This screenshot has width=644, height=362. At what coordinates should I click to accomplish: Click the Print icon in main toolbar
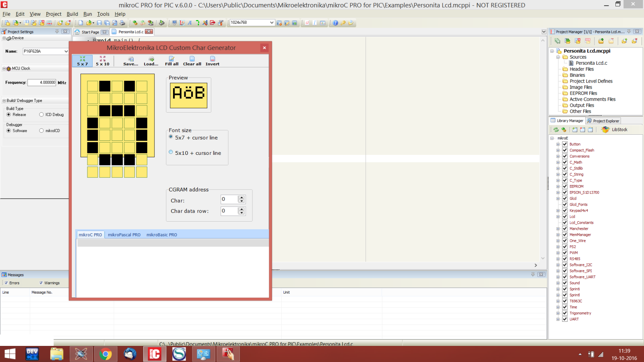click(122, 23)
